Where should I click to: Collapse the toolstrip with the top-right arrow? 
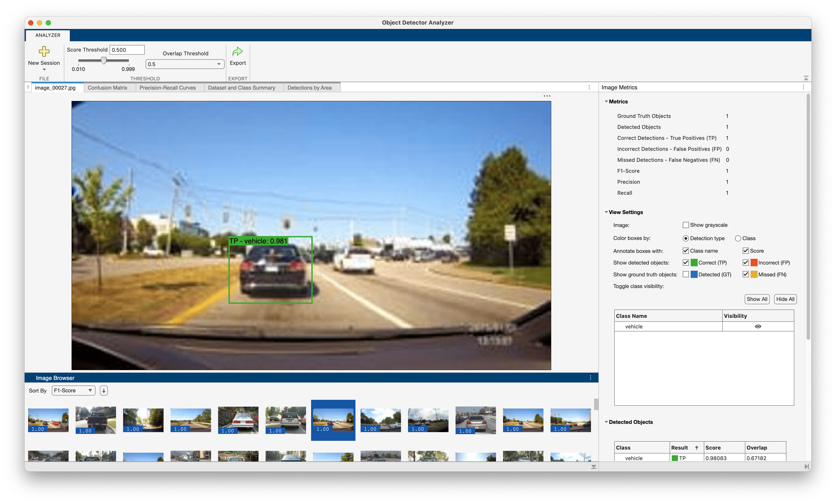click(806, 78)
